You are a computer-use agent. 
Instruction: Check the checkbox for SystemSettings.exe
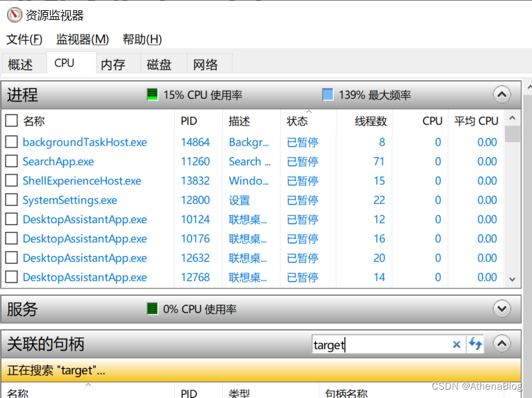click(10, 200)
